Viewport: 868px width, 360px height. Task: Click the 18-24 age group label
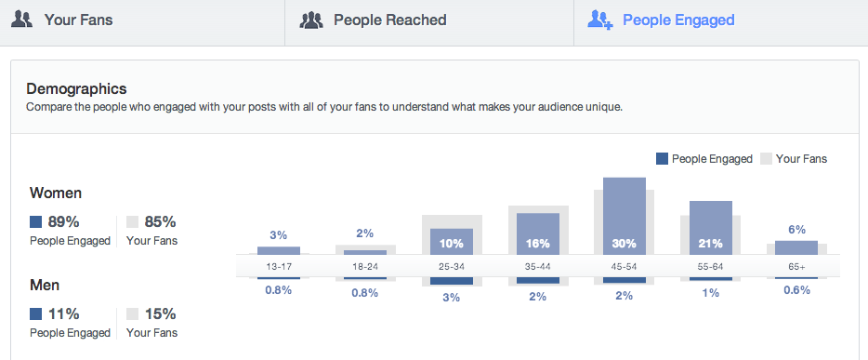pos(365,266)
